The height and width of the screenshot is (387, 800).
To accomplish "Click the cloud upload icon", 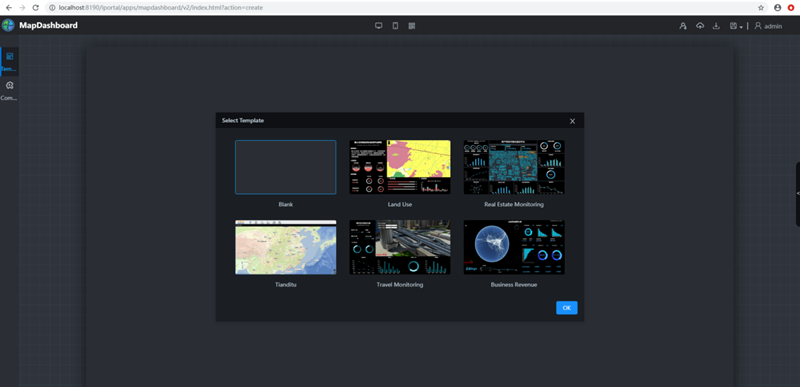I will pyautogui.click(x=700, y=26).
